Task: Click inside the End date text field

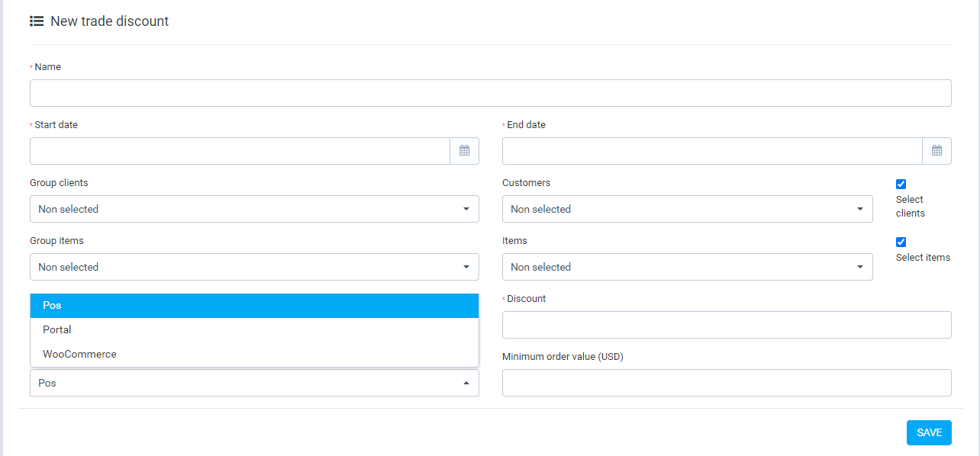Action: tap(712, 150)
